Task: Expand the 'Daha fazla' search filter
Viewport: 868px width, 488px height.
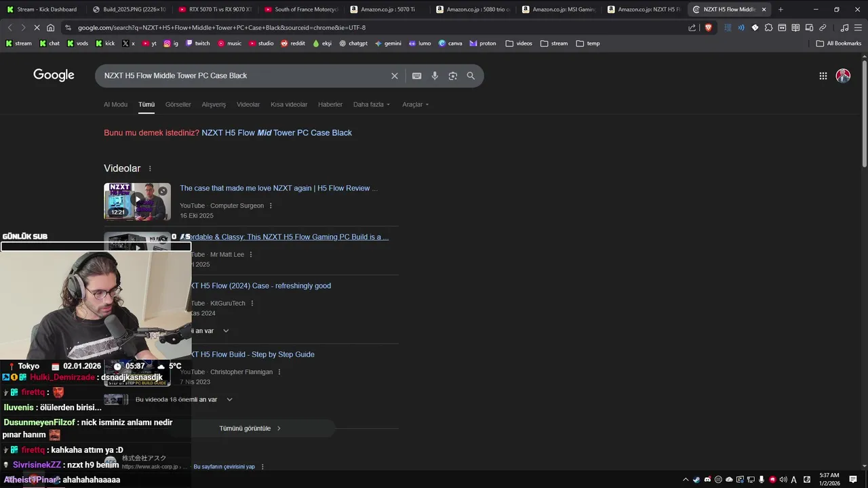Action: coord(372,104)
